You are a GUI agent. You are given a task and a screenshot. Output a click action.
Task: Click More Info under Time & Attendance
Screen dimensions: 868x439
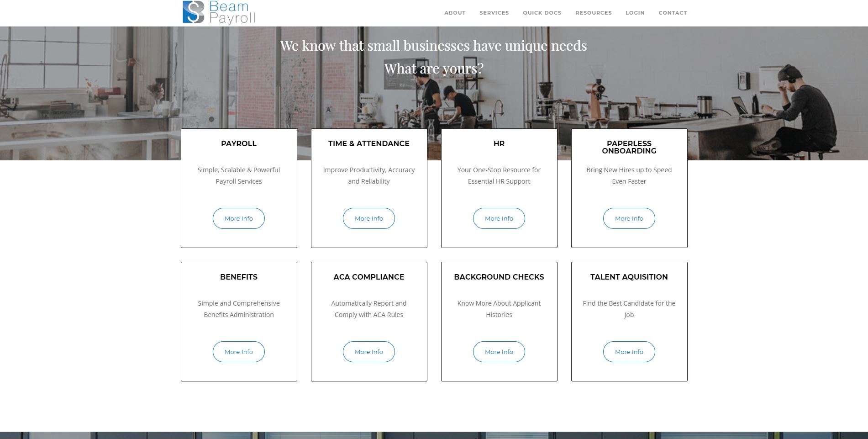pyautogui.click(x=369, y=218)
